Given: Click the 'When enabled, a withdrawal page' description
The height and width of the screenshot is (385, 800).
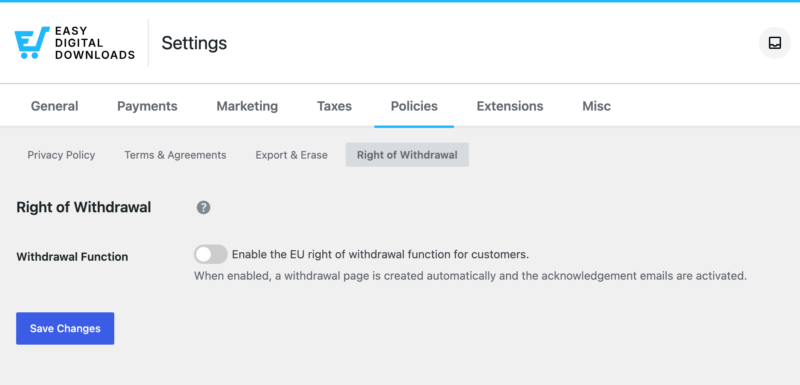Looking at the screenshot, I should click(x=470, y=276).
